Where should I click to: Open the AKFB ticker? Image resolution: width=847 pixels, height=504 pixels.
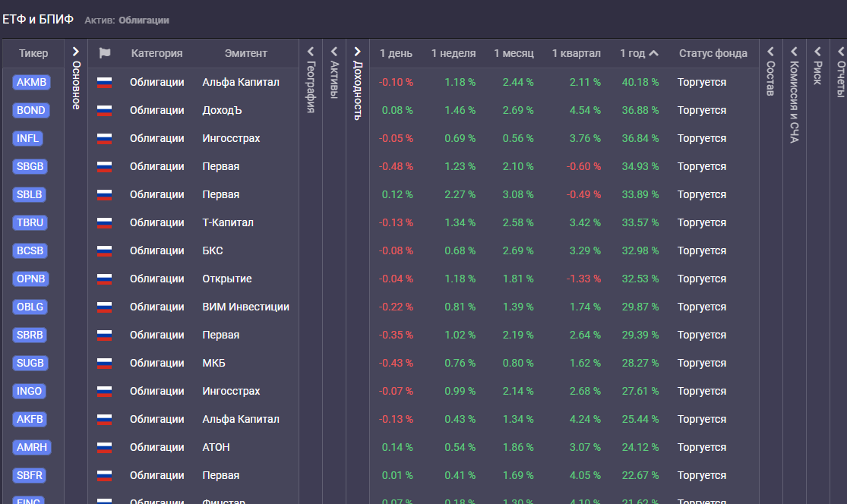click(x=30, y=419)
